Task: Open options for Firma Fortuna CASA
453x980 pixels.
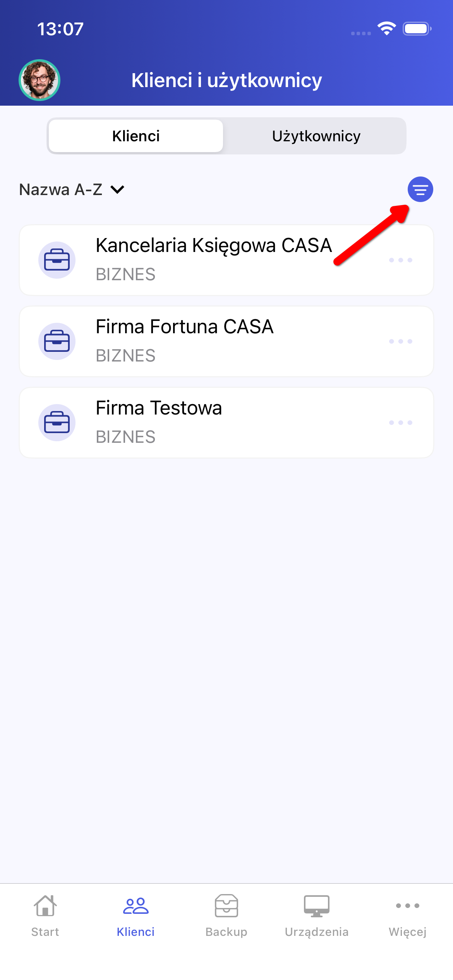Action: click(401, 341)
